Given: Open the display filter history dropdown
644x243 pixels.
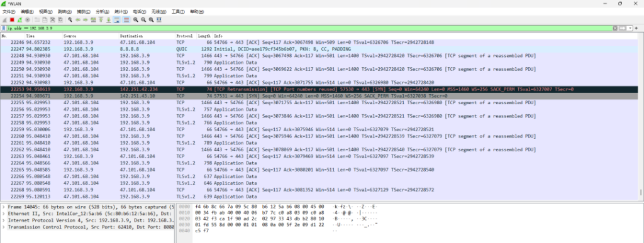Looking at the screenshot, I should point(630,28).
